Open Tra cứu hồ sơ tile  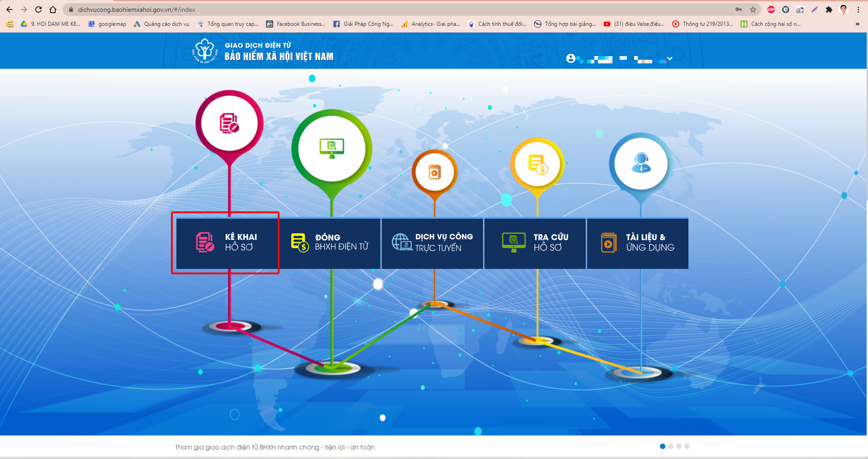(x=535, y=243)
